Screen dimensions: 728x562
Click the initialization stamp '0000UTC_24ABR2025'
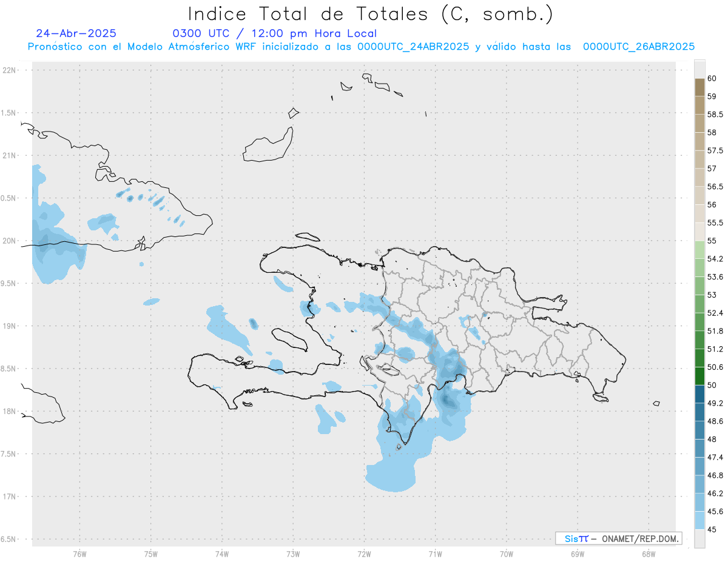coord(413,47)
